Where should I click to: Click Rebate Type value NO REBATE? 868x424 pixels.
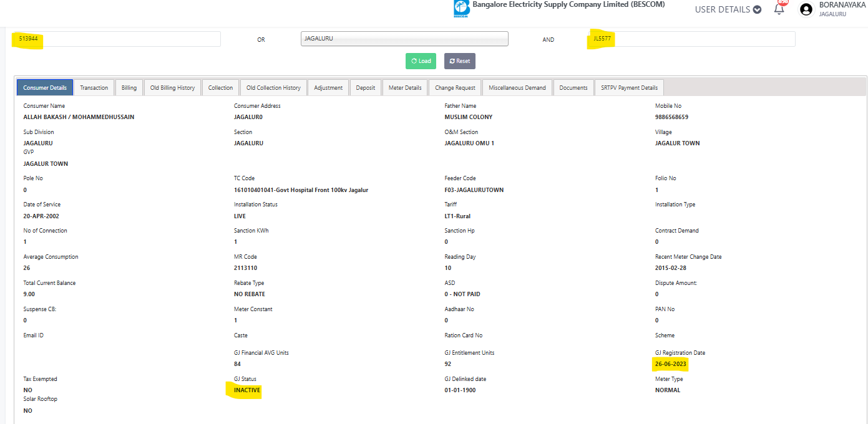pos(250,294)
